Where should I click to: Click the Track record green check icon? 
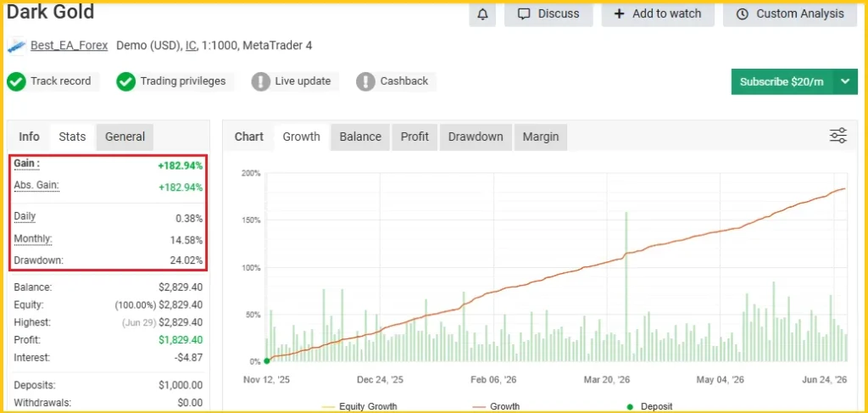coord(17,82)
